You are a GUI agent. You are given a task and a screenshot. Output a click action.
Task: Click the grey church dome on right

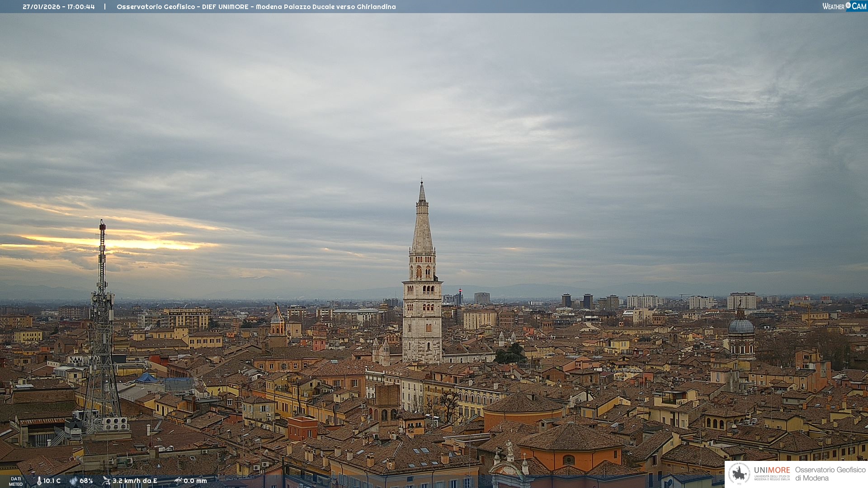pyautogui.click(x=741, y=326)
